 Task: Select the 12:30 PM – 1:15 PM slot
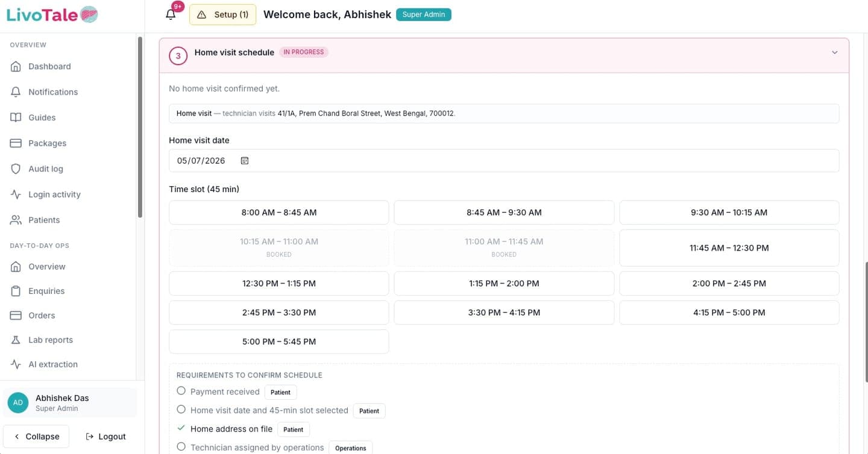[279, 284]
